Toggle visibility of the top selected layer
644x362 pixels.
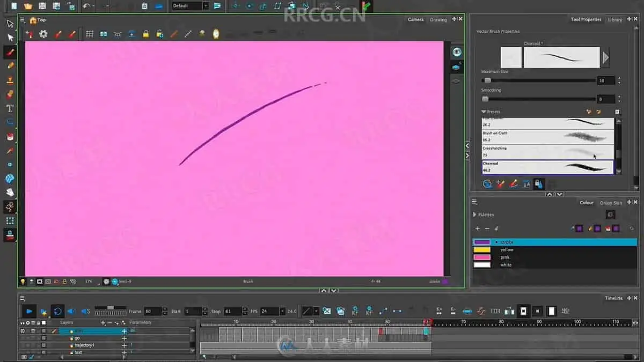pyautogui.click(x=23, y=331)
